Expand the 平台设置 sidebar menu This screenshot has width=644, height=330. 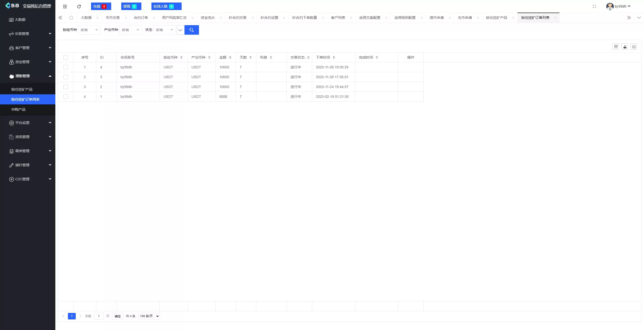[x=22, y=123]
